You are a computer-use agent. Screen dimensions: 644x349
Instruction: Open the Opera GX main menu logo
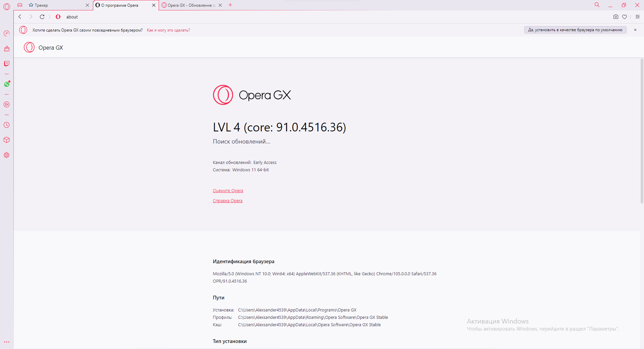pos(7,6)
